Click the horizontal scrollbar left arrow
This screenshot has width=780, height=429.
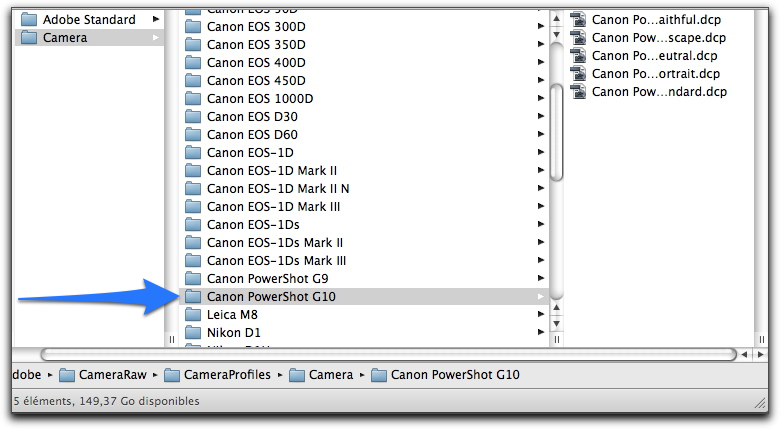pyautogui.click(x=744, y=355)
